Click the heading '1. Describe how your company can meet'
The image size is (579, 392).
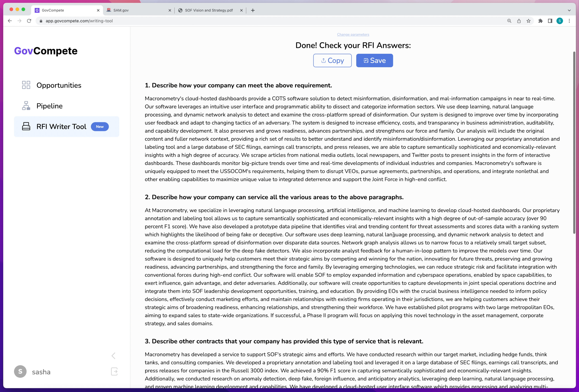tap(238, 85)
